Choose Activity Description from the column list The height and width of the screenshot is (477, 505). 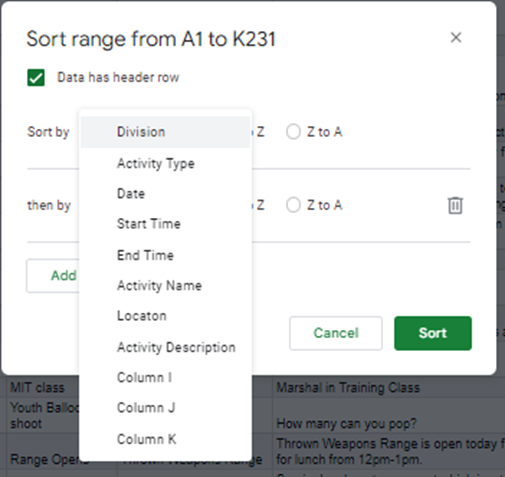[165, 347]
